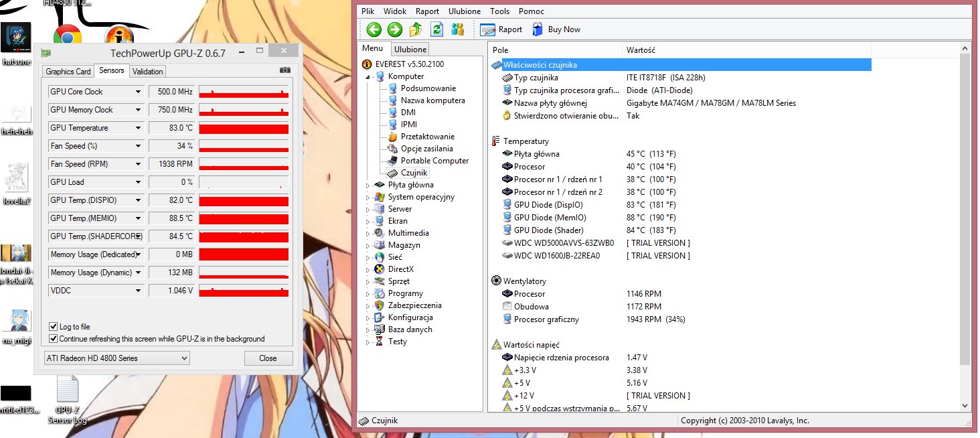Click the Close button in GPU-Z
Image resolution: width=980 pixels, height=438 pixels.
(x=268, y=358)
